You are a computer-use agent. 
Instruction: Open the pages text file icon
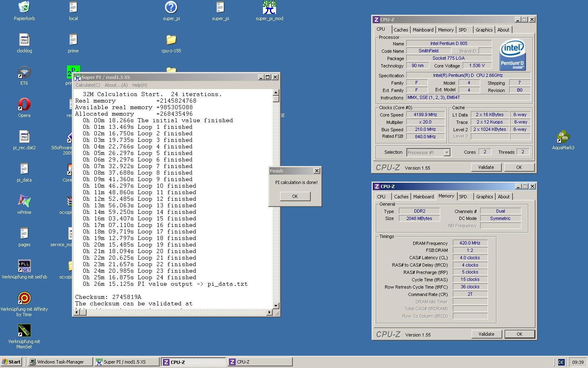point(24,233)
